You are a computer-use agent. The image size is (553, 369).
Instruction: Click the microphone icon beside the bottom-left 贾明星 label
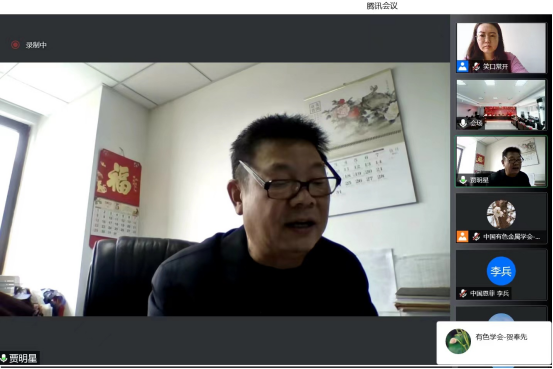(x=4, y=358)
